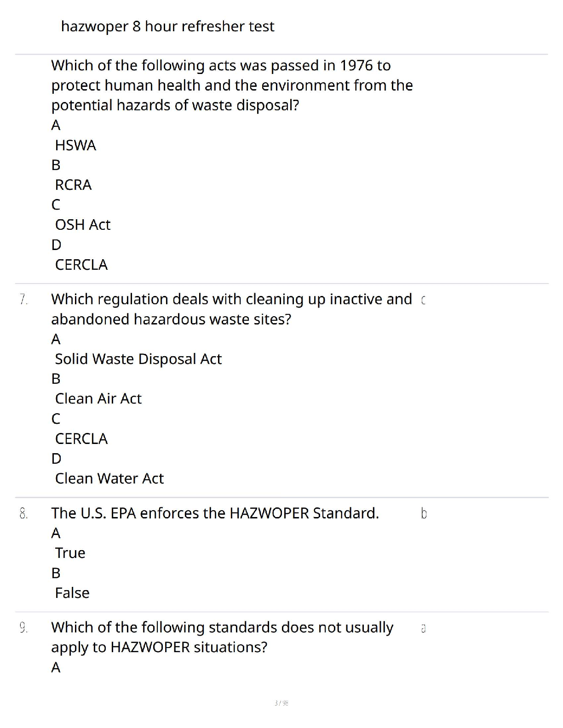563x728 pixels.
Task: Click answer key letter beside question 8
Action: [x=424, y=513]
